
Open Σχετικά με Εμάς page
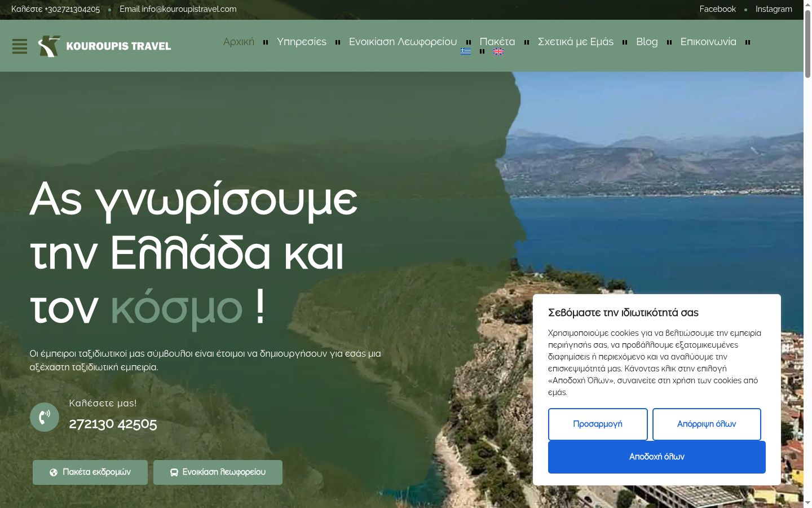(576, 42)
